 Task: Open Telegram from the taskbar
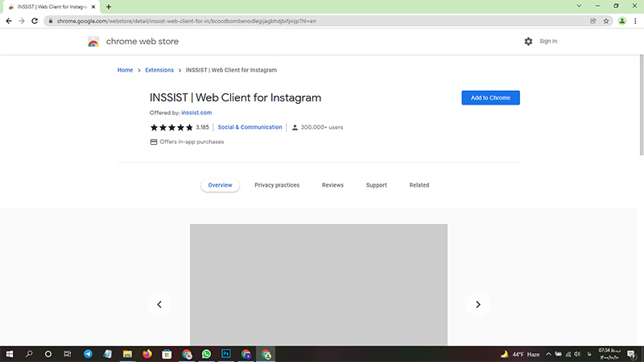[x=88, y=354]
